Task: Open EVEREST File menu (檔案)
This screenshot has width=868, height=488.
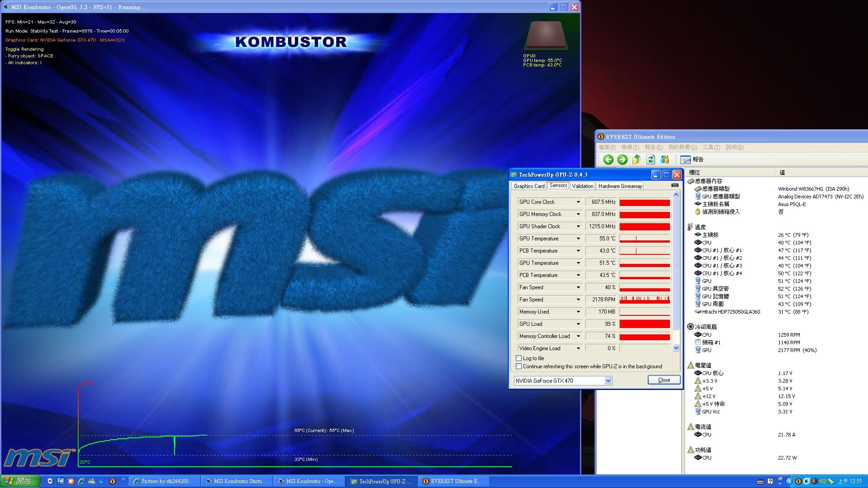Action: pyautogui.click(x=607, y=147)
